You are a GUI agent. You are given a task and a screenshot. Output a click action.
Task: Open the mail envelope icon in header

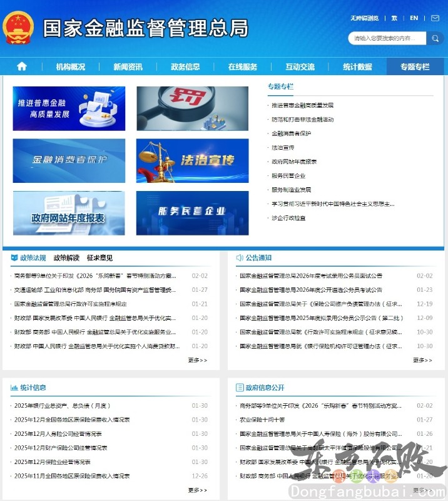[435, 18]
